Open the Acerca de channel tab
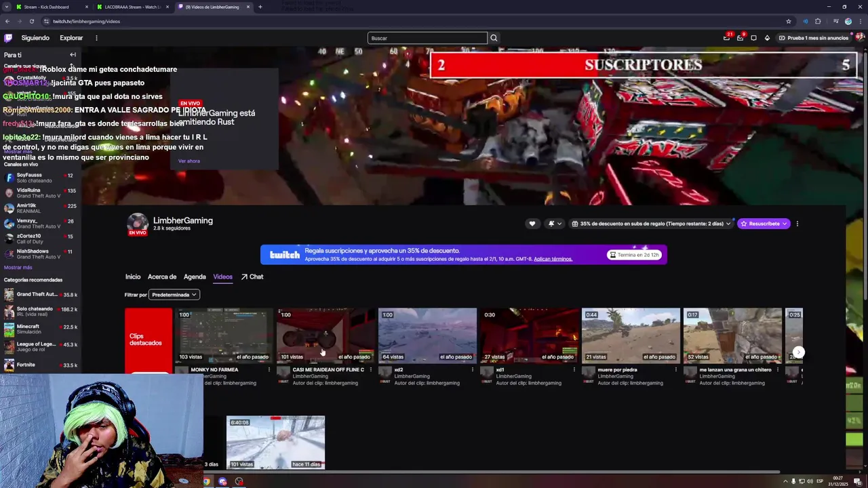 162,277
